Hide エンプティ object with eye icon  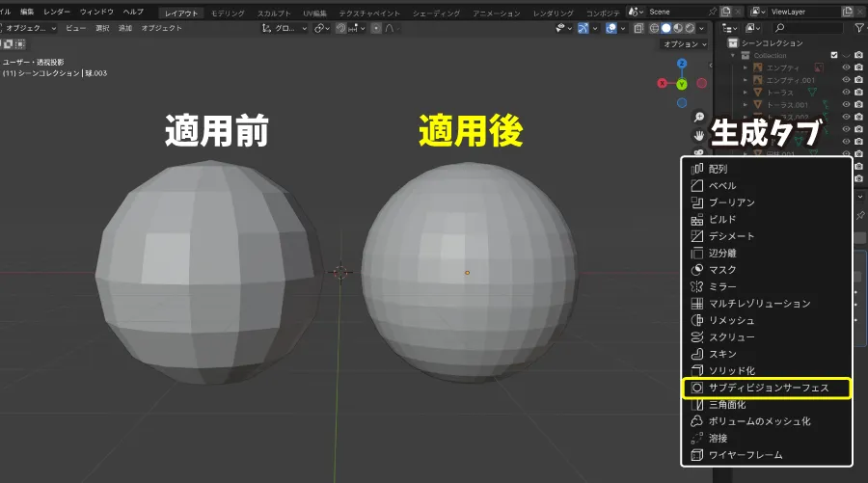tap(846, 68)
